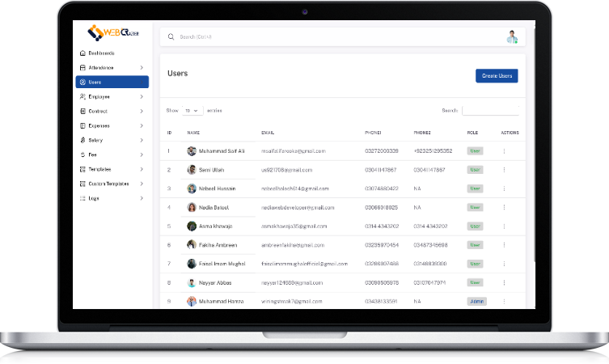Open three-dot actions menu for Nayyar Abbas
Screen dimensions: 609x364
pos(504,282)
